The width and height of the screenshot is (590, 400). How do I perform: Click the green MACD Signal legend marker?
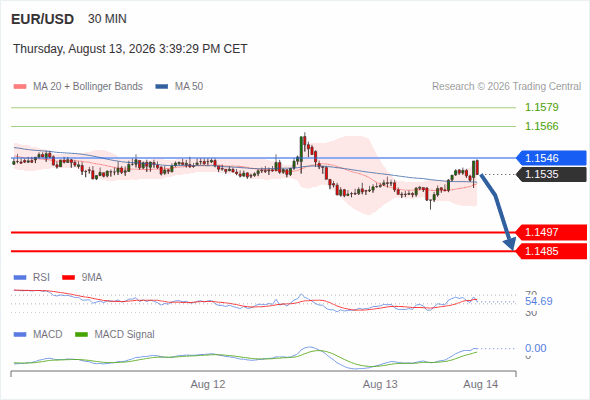[x=81, y=335]
